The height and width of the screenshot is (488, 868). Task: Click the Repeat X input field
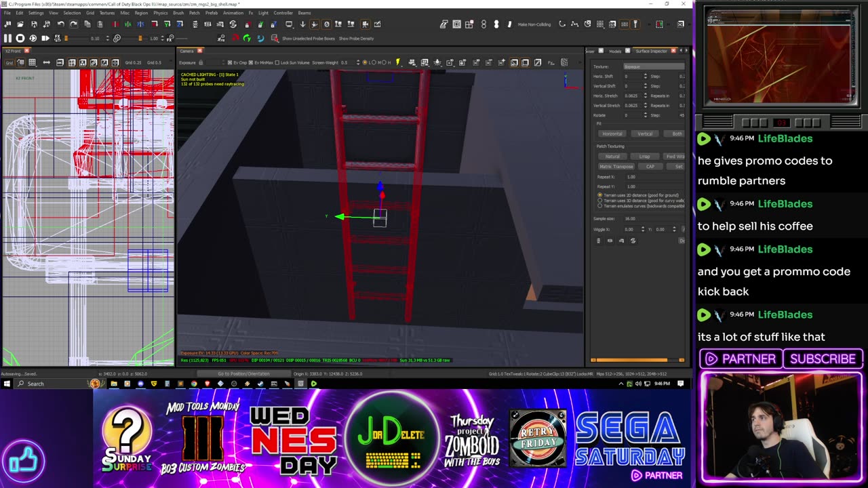pyautogui.click(x=654, y=177)
